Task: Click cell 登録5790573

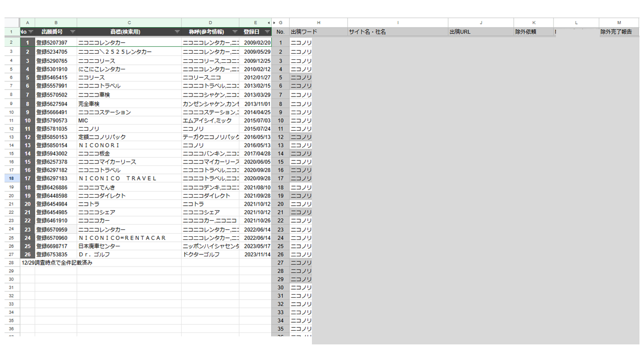Action: (56, 121)
